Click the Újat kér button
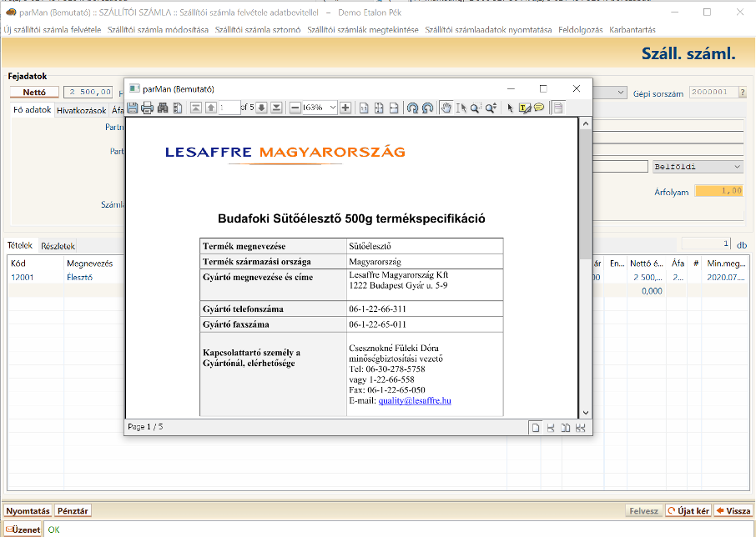Viewport: 756px width, 537px height. tap(688, 510)
